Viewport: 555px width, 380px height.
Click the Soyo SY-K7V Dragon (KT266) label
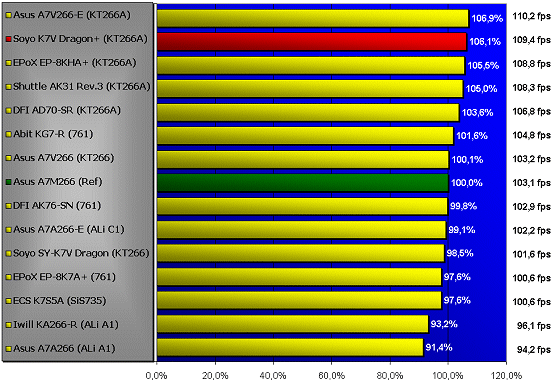tap(81, 253)
